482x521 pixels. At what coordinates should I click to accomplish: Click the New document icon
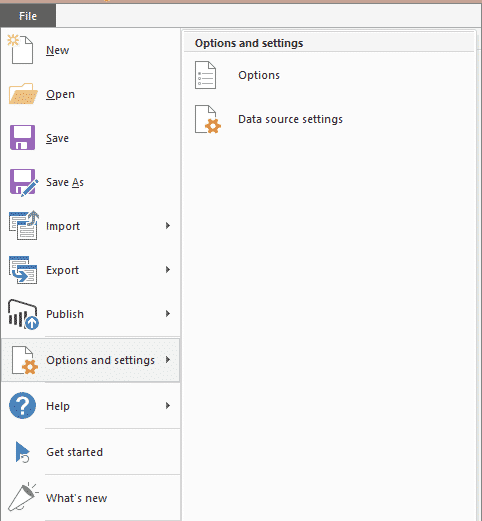coord(21,49)
